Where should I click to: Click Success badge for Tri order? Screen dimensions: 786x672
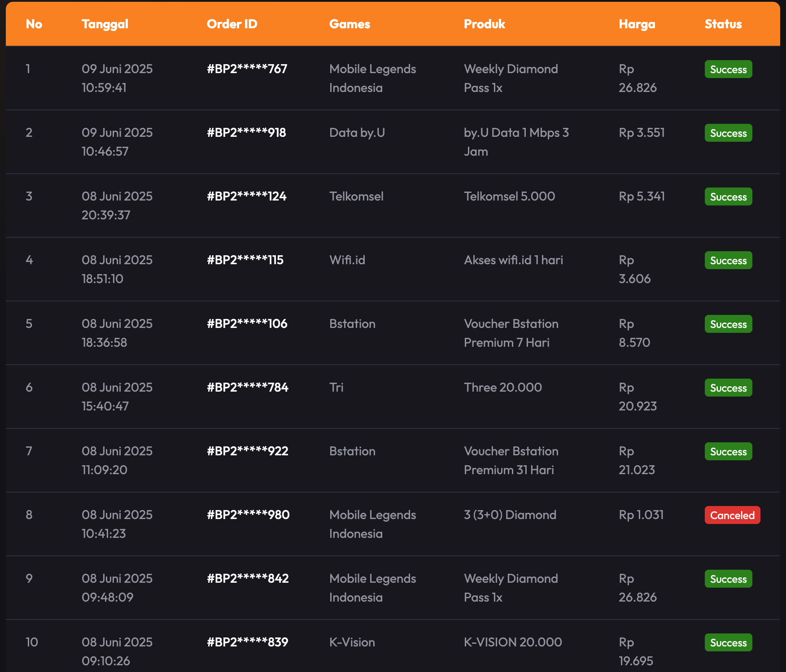(x=728, y=388)
